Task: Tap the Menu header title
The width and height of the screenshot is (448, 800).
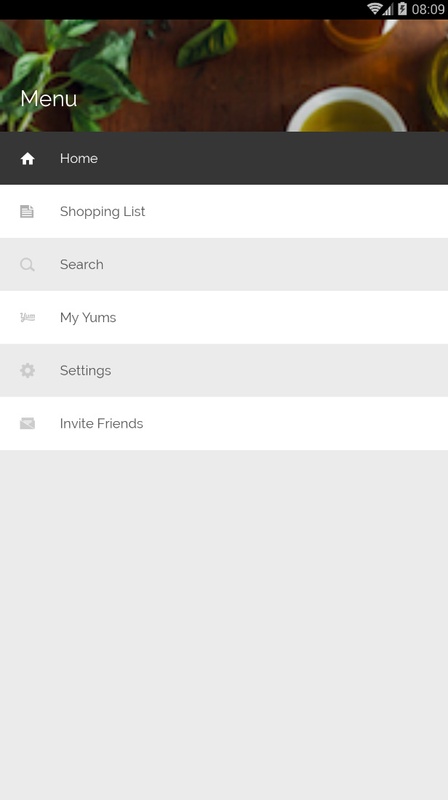Action: pyautogui.click(x=48, y=98)
